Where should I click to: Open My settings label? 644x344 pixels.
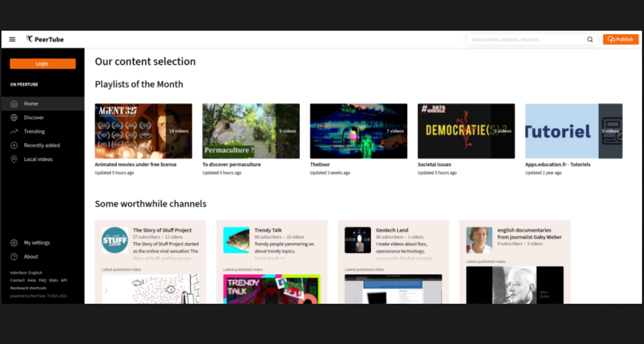pyautogui.click(x=37, y=243)
